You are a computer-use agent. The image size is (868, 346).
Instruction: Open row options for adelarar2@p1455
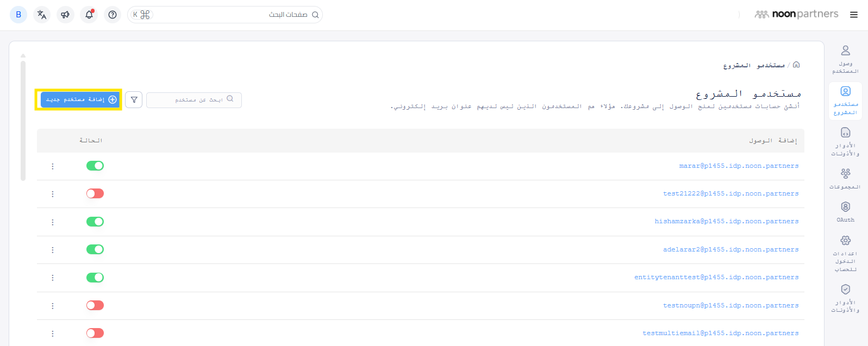53,250
